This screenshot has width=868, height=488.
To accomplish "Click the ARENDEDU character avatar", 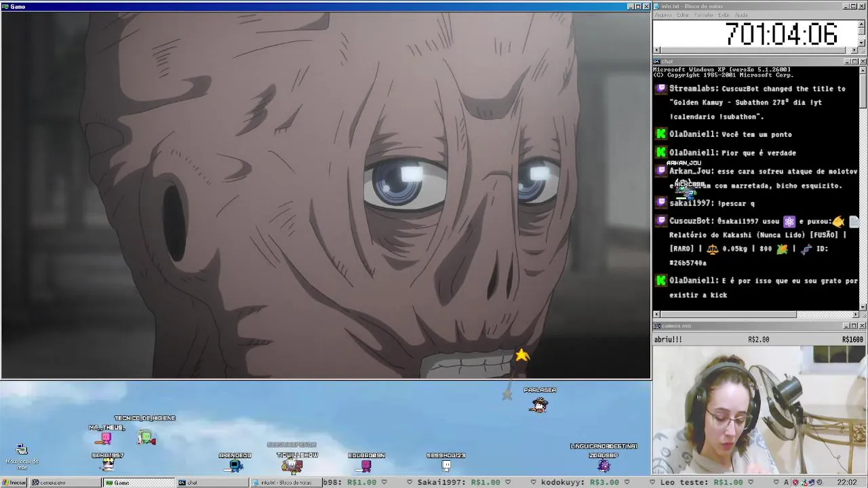I will click(235, 465).
